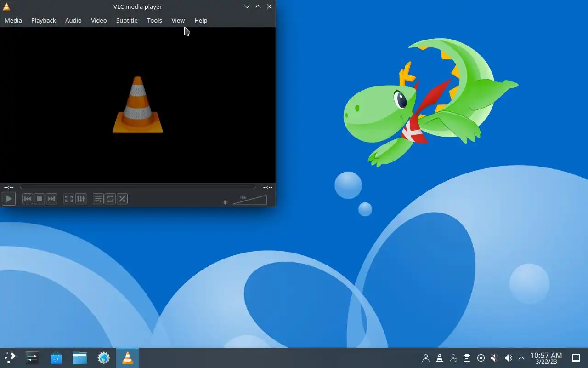588x368 pixels.
Task: Click the VLC cone tray icon
Action: pos(440,358)
